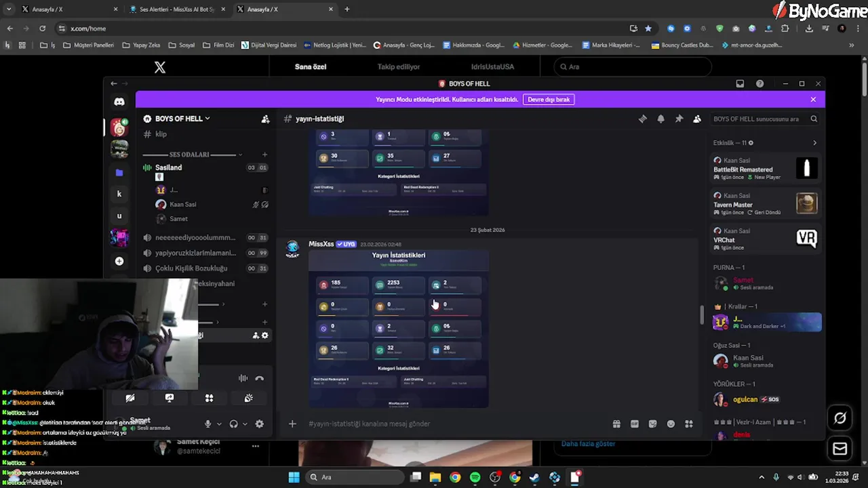
Task: Open Discord inbox icon in title bar
Action: point(740,83)
